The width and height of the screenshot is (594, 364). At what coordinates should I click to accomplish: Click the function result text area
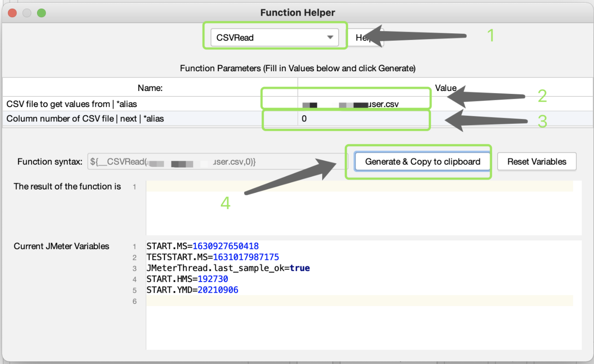(364, 208)
